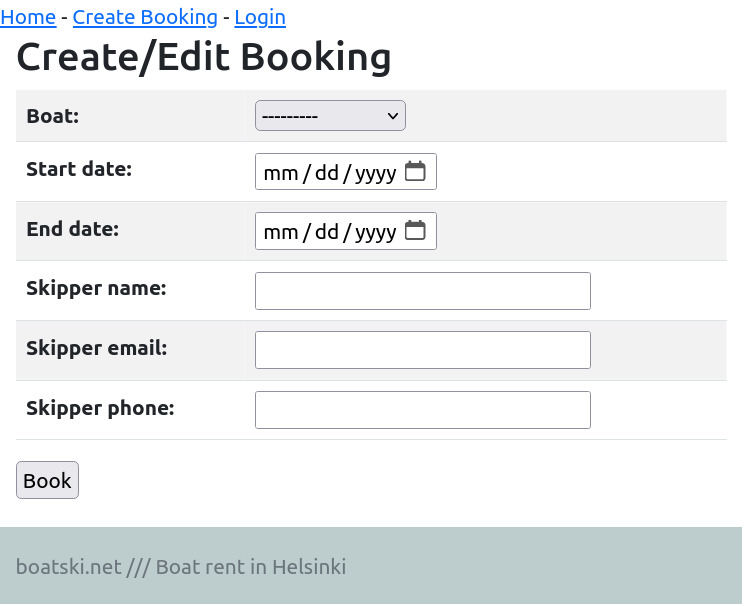Screen dimensions: 744x606
Task: Go to the Home page link
Action: pos(28,17)
